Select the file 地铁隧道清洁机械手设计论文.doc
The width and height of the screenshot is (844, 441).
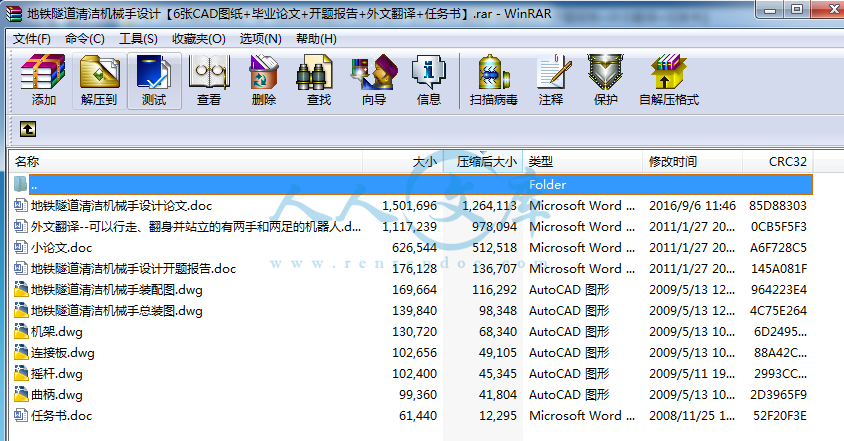pyautogui.click(x=122, y=205)
